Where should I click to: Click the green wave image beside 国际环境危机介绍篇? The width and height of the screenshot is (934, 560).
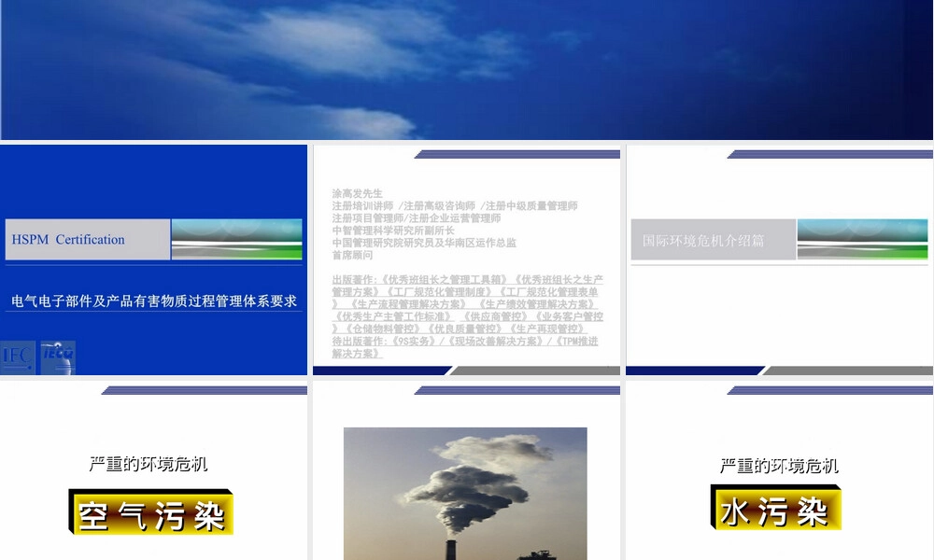862,239
